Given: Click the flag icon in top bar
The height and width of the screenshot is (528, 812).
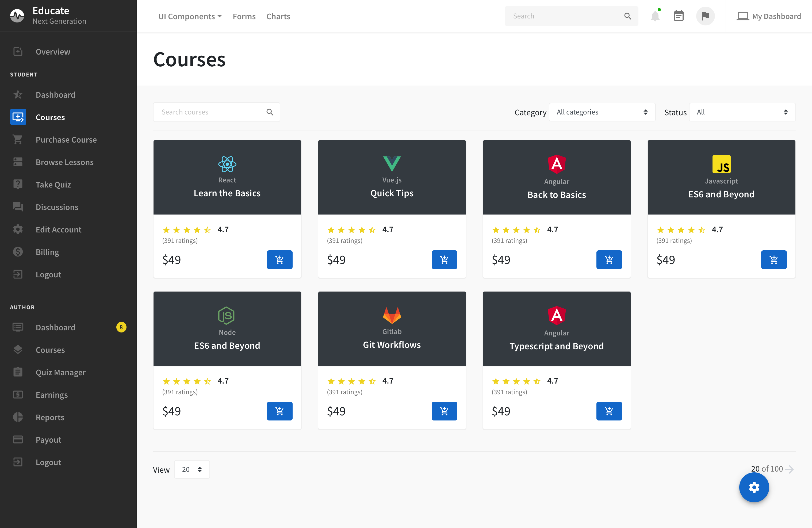Looking at the screenshot, I should [x=705, y=16].
